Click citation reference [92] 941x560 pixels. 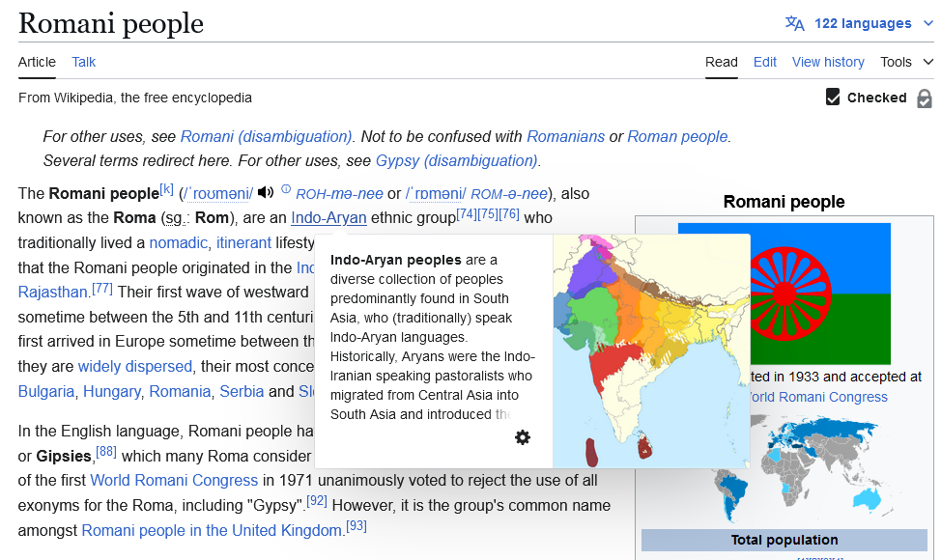[x=317, y=501]
